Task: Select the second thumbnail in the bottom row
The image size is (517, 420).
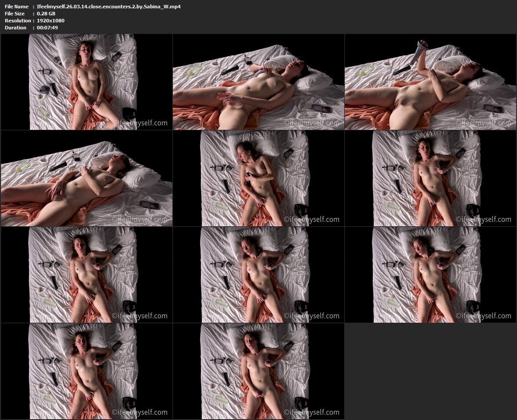Action: click(258, 371)
